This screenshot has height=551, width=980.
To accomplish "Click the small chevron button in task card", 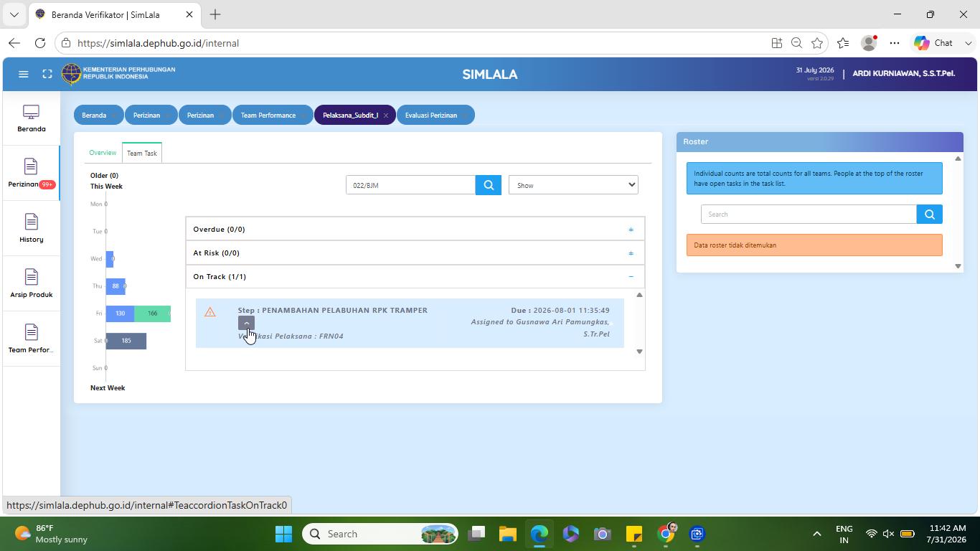I will coord(246,323).
